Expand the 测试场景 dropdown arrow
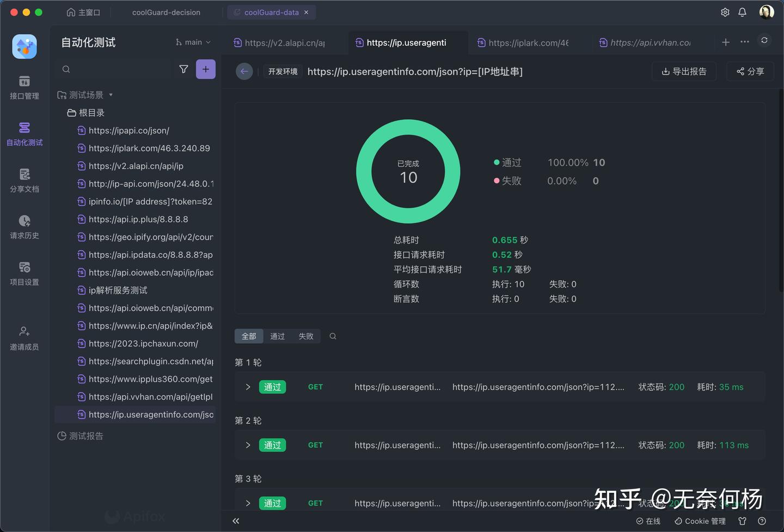Screen dimensions: 784x532 [x=111, y=95]
